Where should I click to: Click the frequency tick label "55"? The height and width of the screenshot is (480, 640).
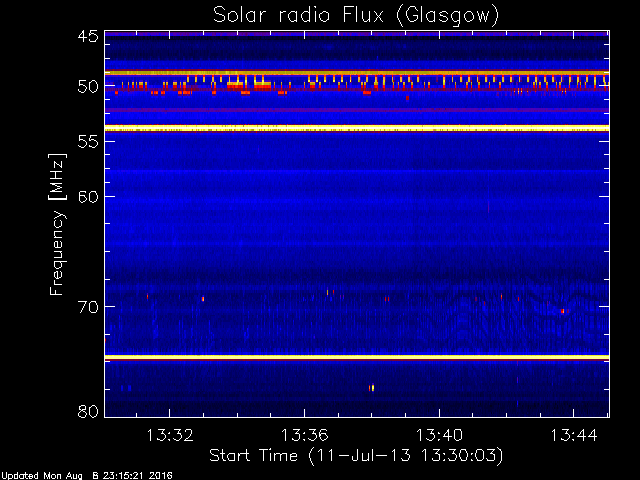[x=88, y=142]
